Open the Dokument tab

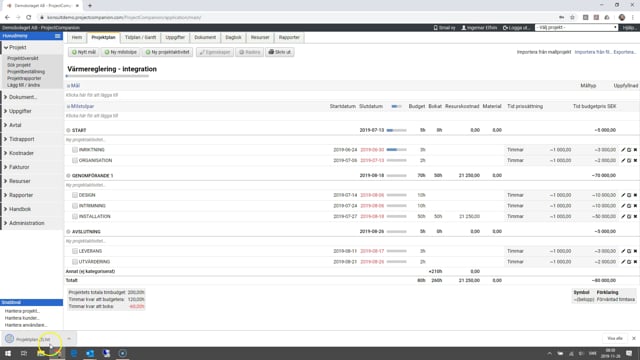pos(205,38)
